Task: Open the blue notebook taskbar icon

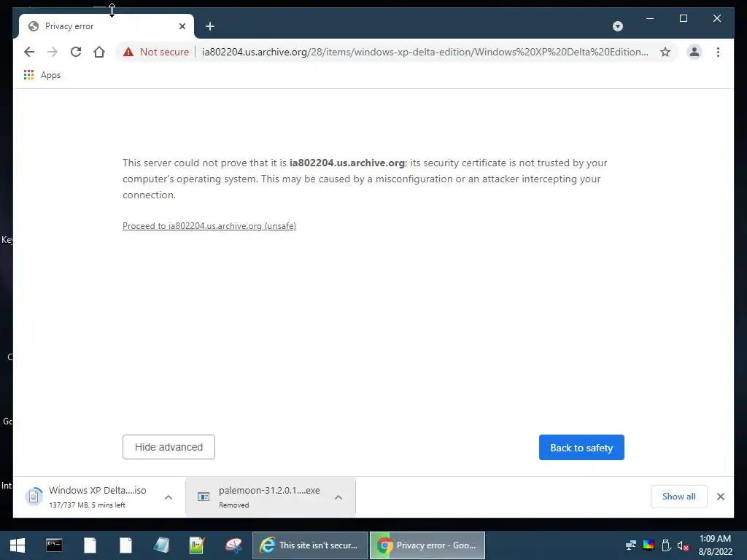Action: (x=161, y=545)
